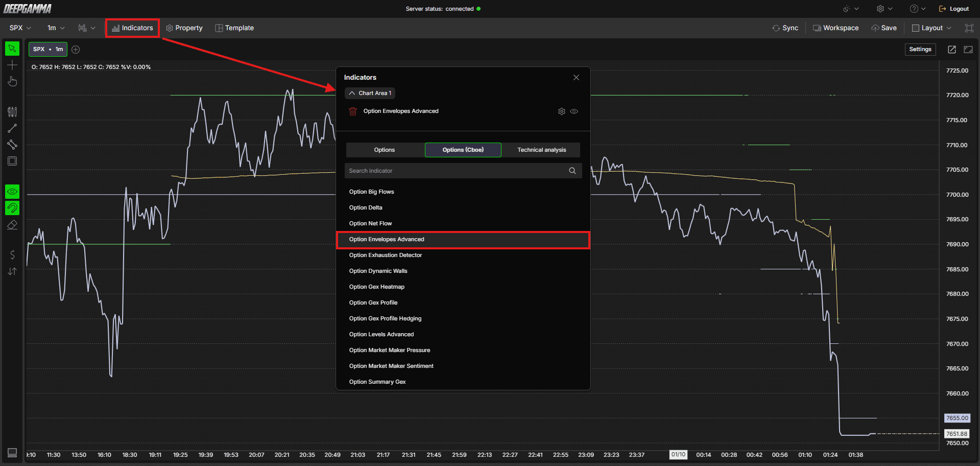Pop out chart in new window
Image resolution: width=980 pixels, height=466 pixels.
click(x=952, y=50)
